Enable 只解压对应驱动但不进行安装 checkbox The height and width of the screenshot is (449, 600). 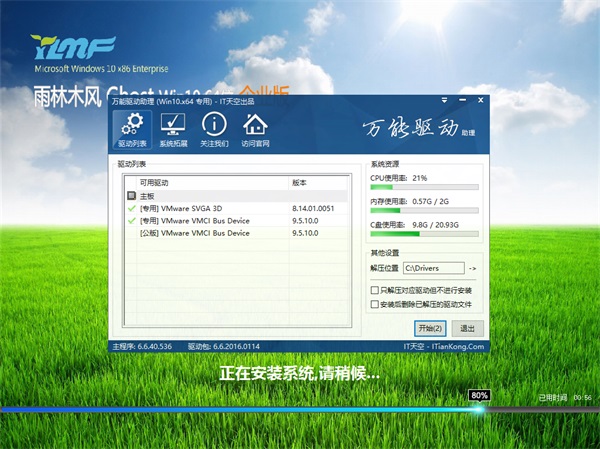coord(374,290)
